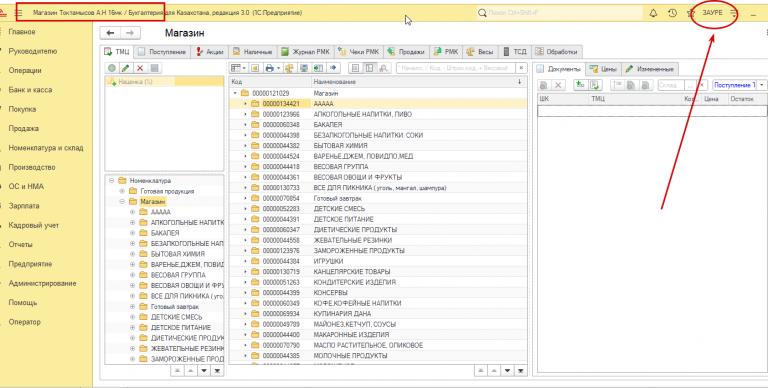Click the yellow card icon next to table dropdown

[255, 68]
